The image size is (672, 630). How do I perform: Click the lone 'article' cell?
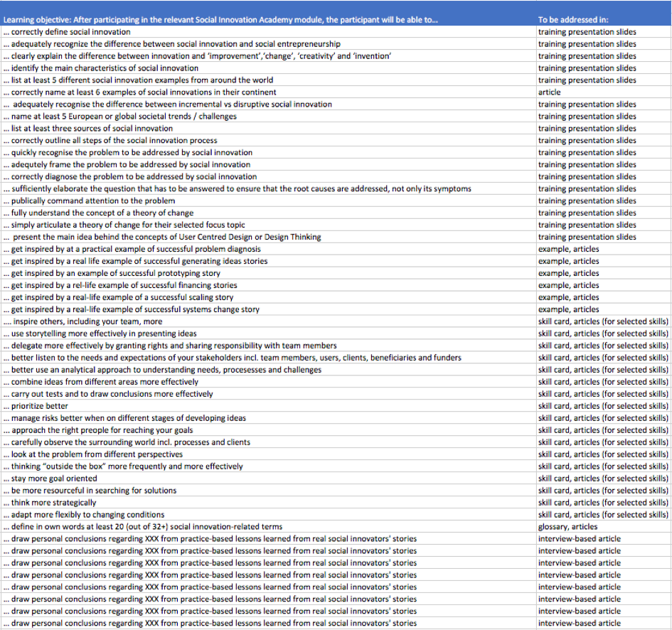click(604, 92)
